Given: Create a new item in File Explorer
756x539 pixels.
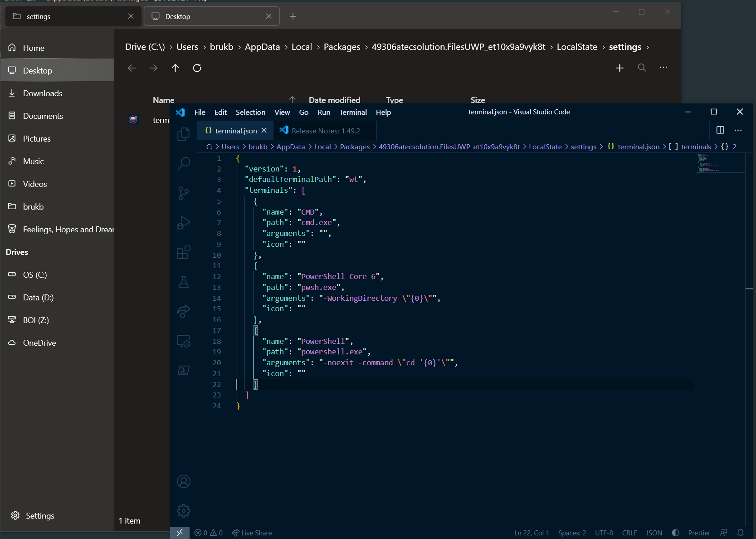Looking at the screenshot, I should 619,68.
